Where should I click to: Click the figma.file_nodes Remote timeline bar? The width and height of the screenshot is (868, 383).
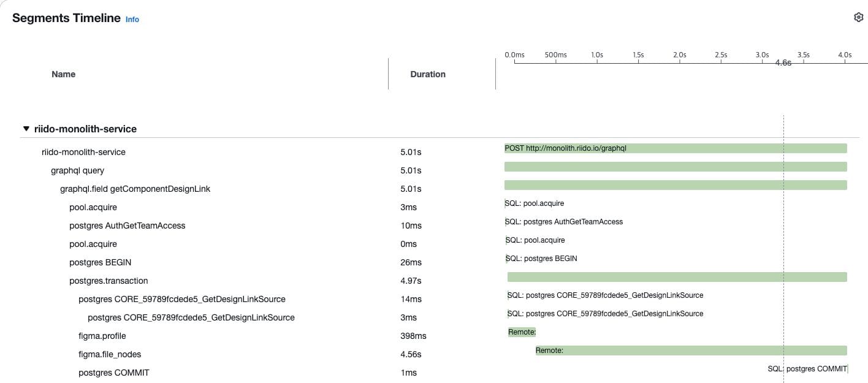pyautogui.click(x=691, y=351)
